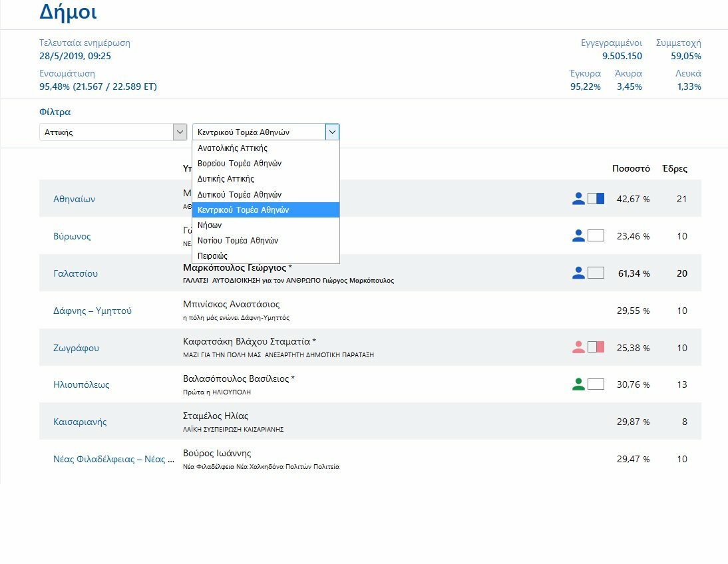
Task: Open the Καισαριανής municipality link
Action: click(x=80, y=422)
